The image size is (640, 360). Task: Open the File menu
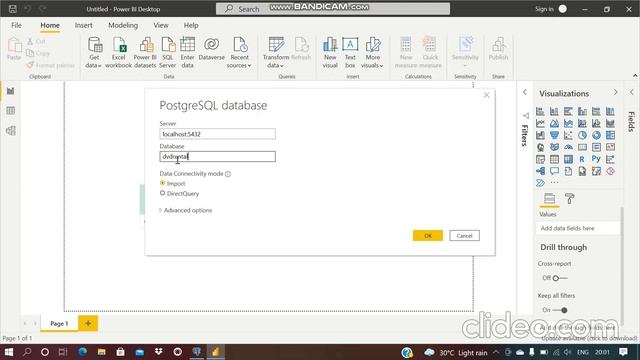16,25
